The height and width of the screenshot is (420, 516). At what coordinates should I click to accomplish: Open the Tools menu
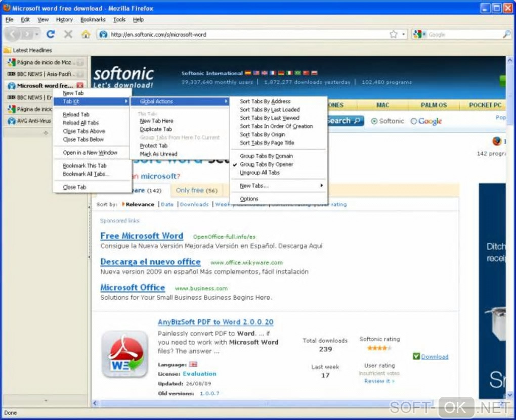(119, 20)
